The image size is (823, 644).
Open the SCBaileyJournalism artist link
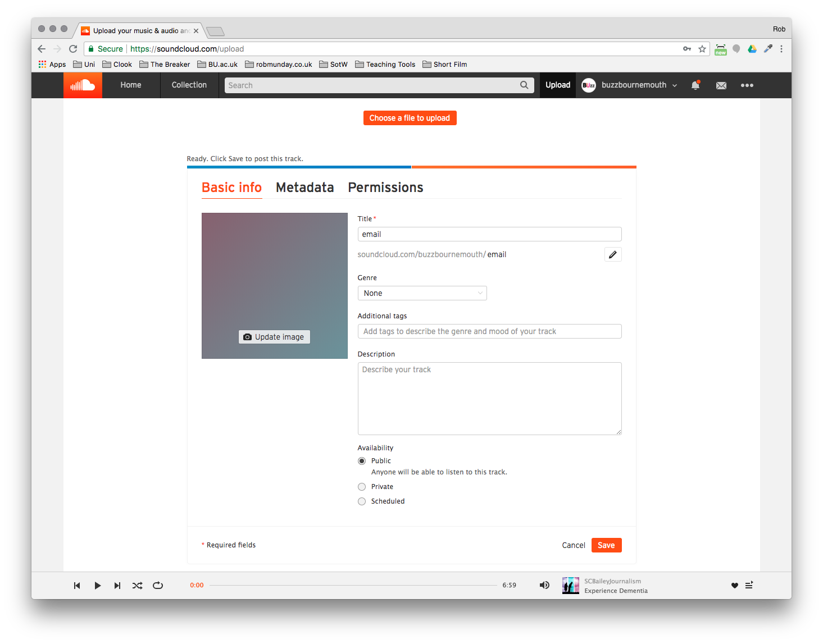(612, 581)
